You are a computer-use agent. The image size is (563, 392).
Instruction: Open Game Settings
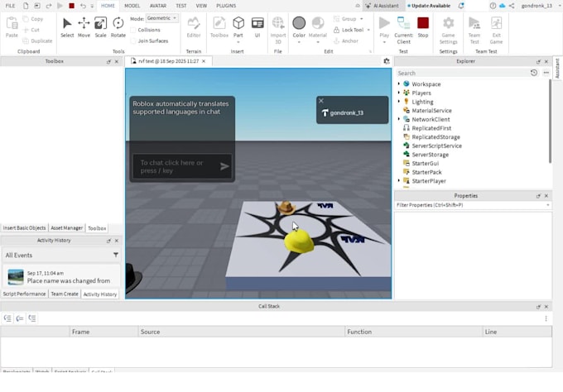[448, 31]
